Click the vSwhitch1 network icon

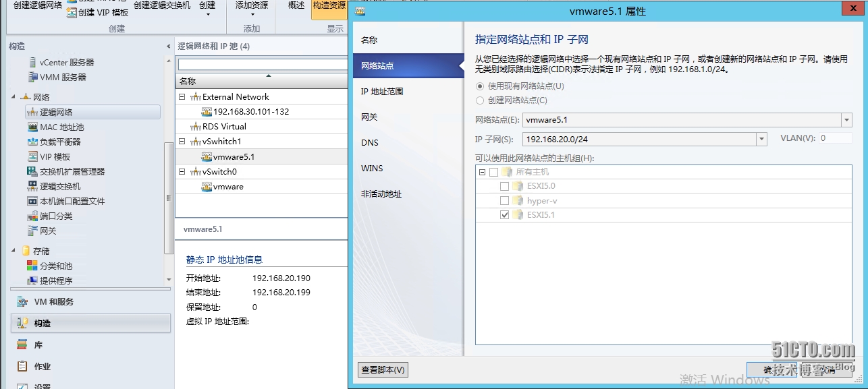[x=196, y=141]
